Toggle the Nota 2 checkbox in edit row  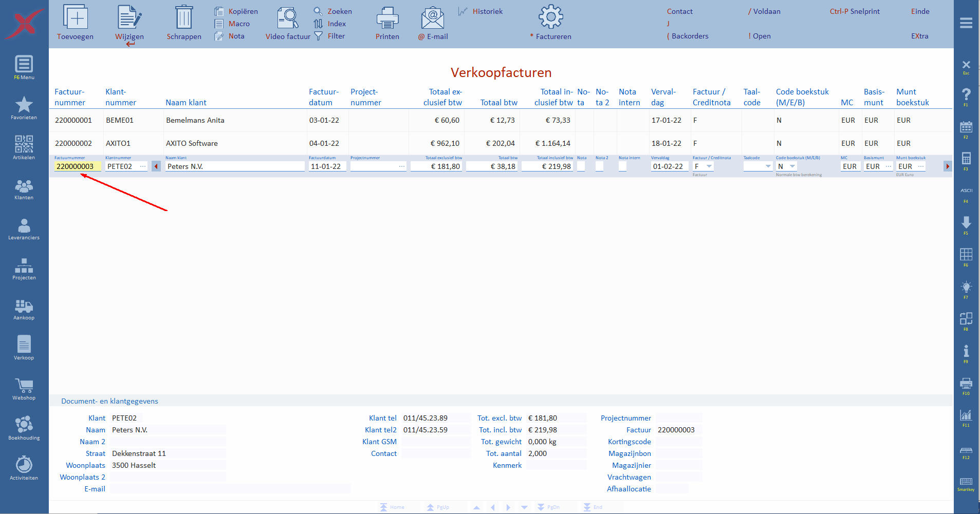point(599,166)
